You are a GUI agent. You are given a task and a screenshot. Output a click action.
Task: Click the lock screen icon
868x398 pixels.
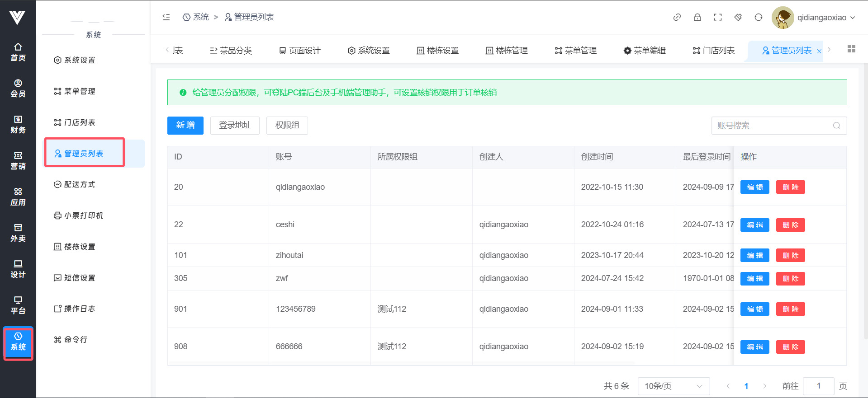point(697,17)
